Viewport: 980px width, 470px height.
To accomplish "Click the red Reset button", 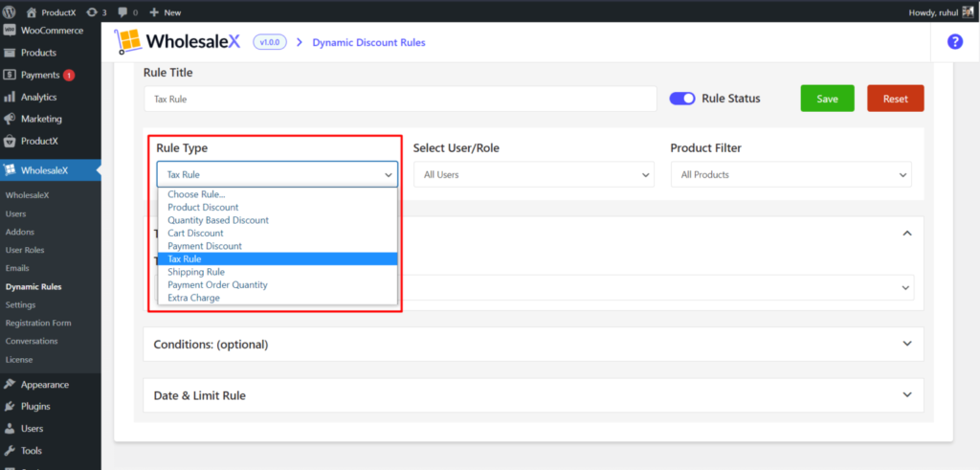I will coord(895,99).
